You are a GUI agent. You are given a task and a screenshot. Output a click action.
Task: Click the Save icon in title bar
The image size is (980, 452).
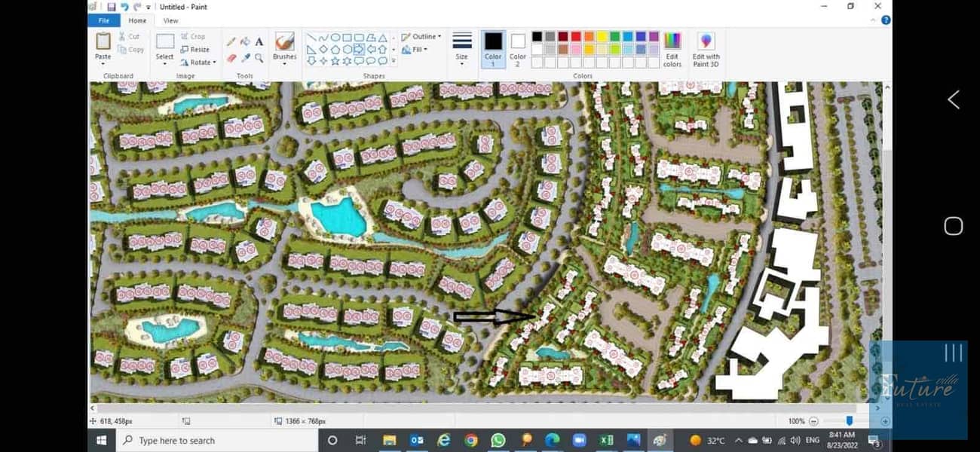pyautogui.click(x=112, y=6)
